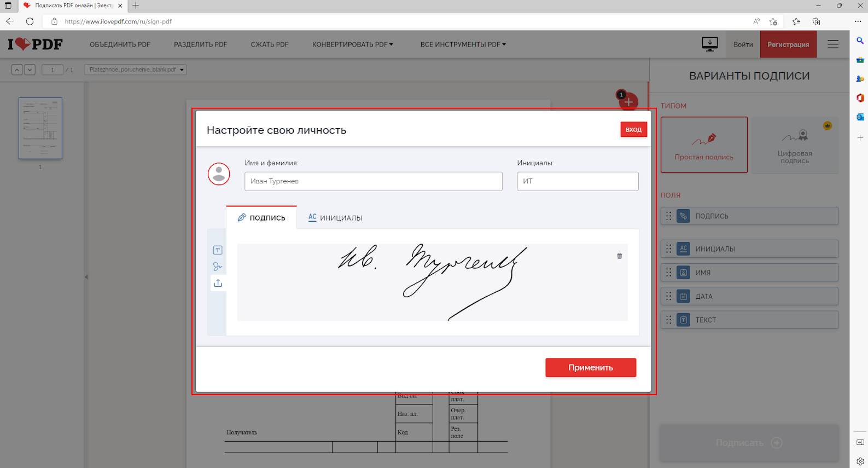The height and width of the screenshot is (468, 868).
Task: Open the Edge sidebar search icon
Action: tap(860, 41)
